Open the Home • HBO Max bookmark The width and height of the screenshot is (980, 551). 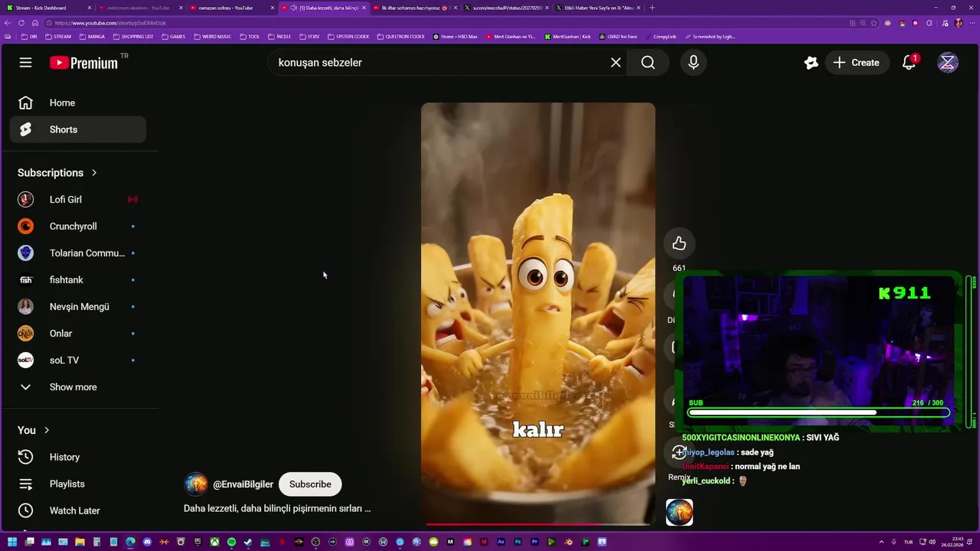click(455, 37)
